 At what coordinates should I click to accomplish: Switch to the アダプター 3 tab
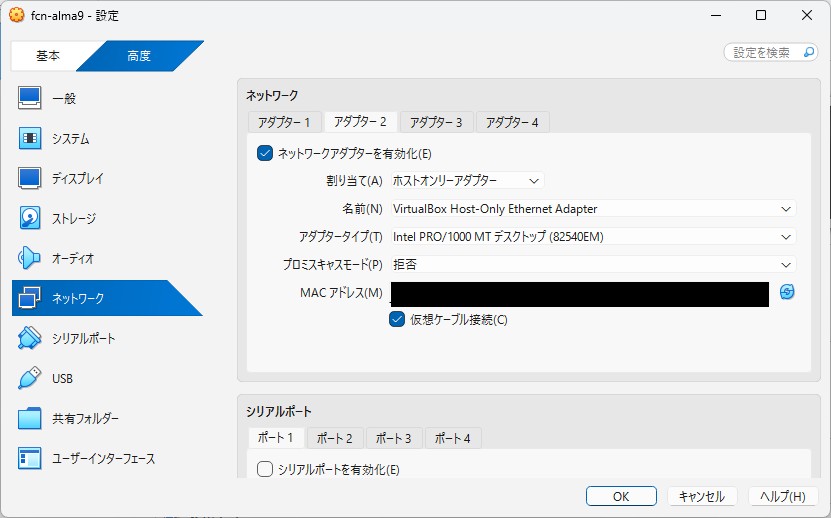(436, 122)
